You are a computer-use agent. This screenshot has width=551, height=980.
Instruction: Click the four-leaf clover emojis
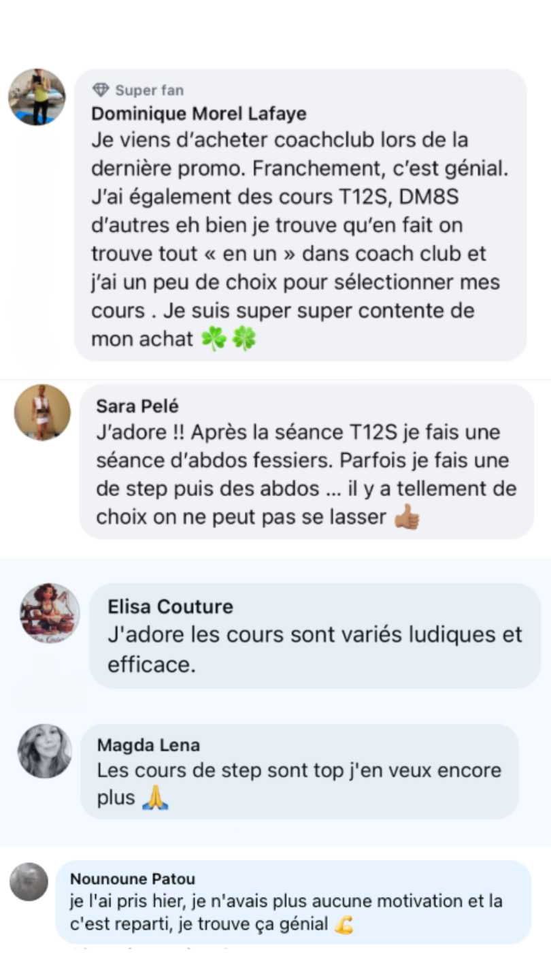click(x=229, y=338)
